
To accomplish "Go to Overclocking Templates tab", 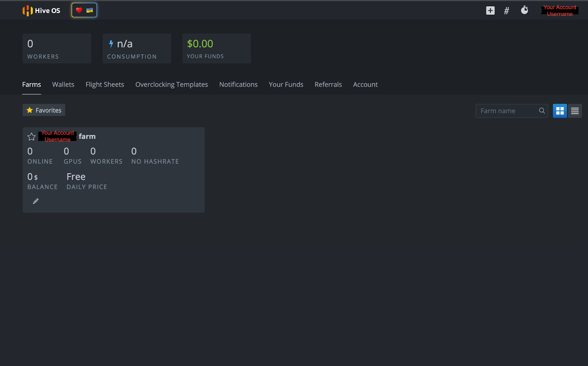I will 172,85.
